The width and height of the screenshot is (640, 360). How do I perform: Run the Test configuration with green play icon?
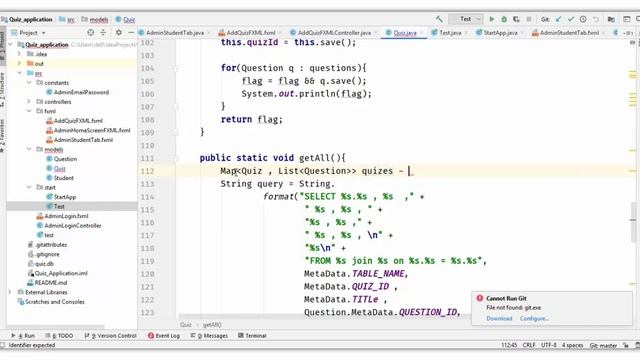pyautogui.click(x=492, y=19)
